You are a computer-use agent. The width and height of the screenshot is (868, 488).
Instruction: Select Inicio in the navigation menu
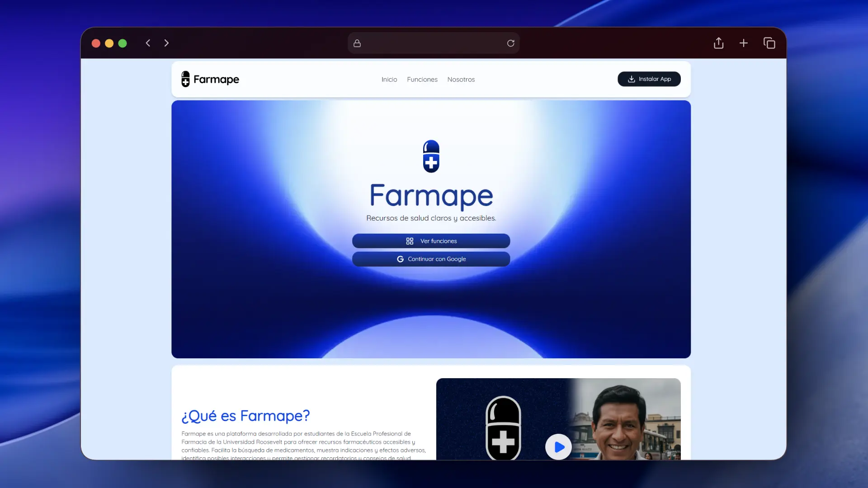(389, 79)
